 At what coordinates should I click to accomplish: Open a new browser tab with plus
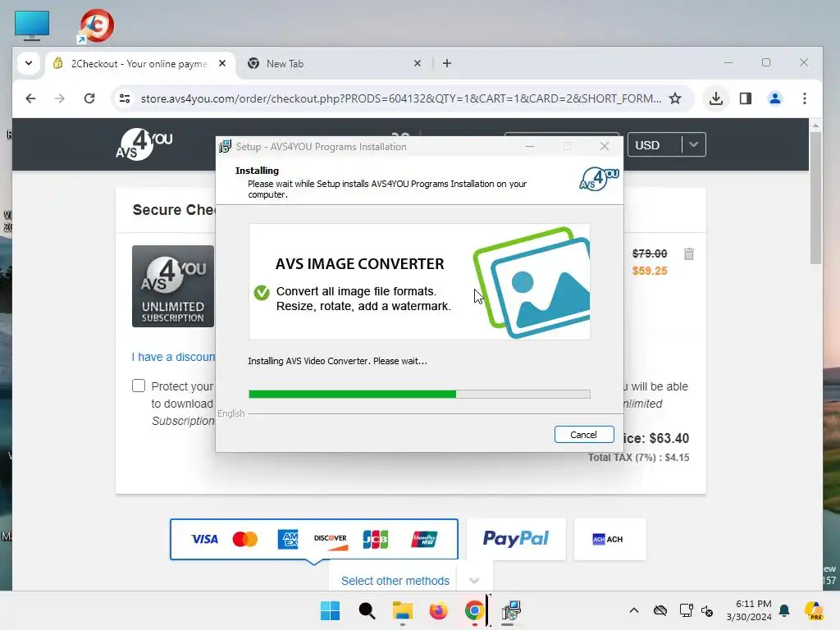pyautogui.click(x=447, y=63)
